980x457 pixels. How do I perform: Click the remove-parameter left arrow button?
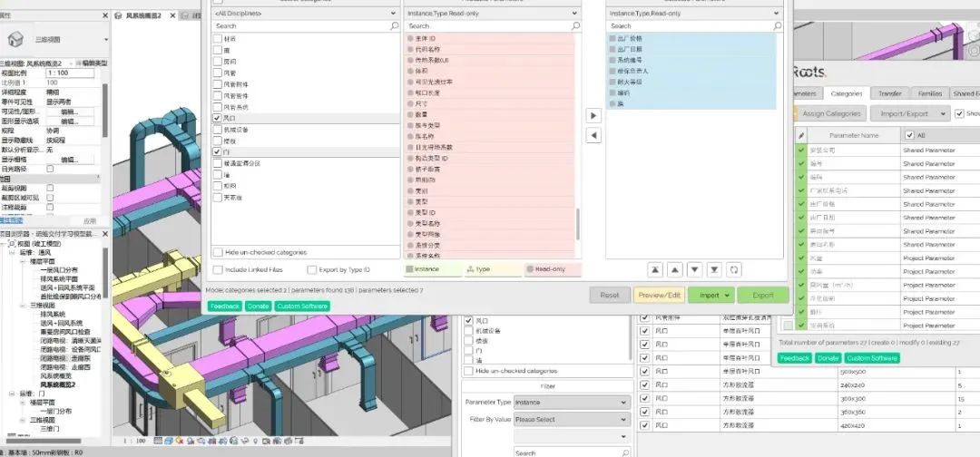[593, 136]
